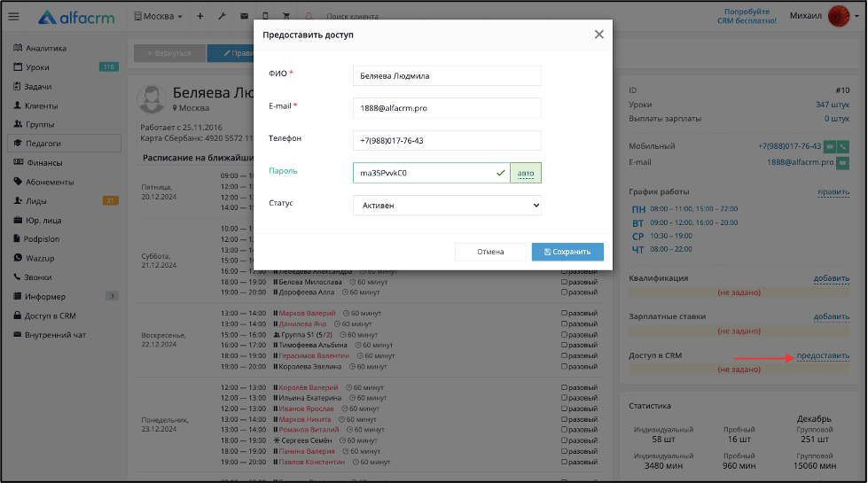The image size is (868, 483).
Task: Open the hamburger sidebar menu
Action: [14, 17]
